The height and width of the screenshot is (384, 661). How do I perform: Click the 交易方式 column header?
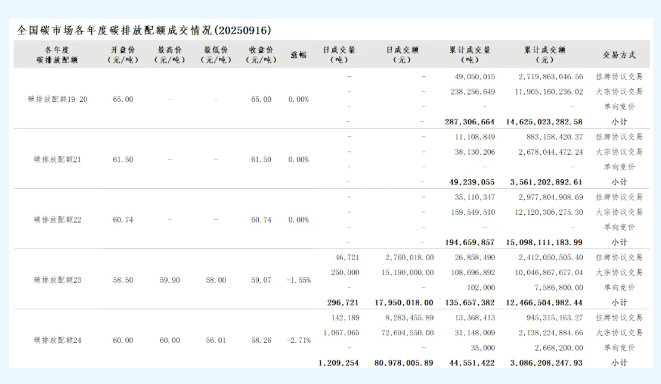619,55
